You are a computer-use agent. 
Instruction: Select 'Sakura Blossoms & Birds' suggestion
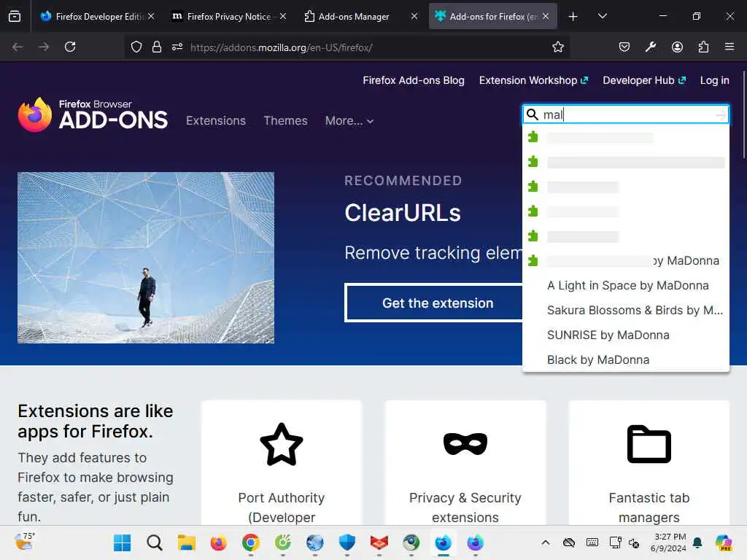(x=626, y=310)
